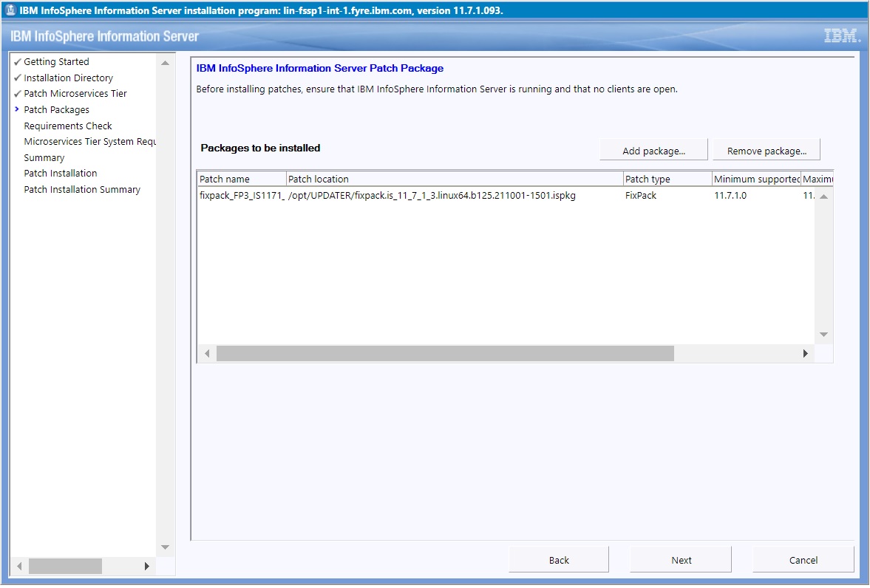Click the packages table scroll right arrow
Viewport: 870px width, 588px height.
click(806, 353)
